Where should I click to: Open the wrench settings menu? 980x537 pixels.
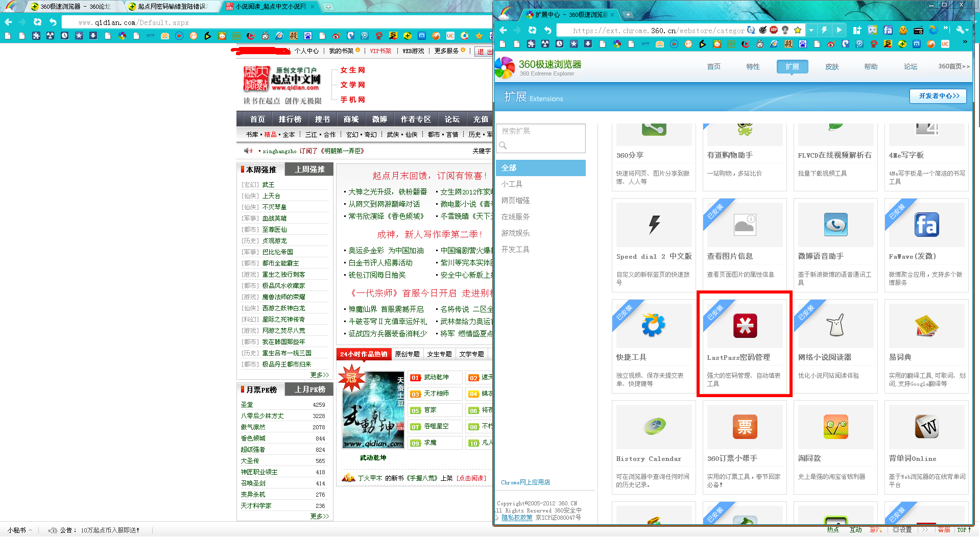(962, 30)
